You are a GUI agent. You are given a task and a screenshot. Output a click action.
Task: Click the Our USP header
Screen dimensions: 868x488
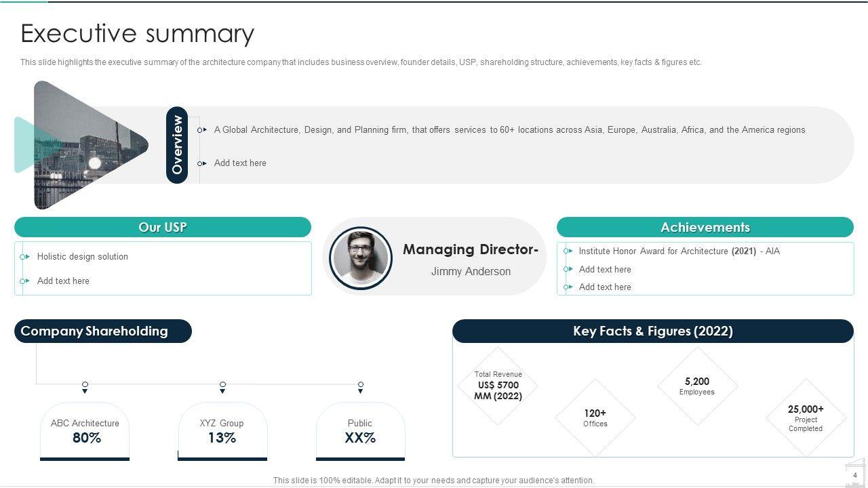tap(163, 227)
